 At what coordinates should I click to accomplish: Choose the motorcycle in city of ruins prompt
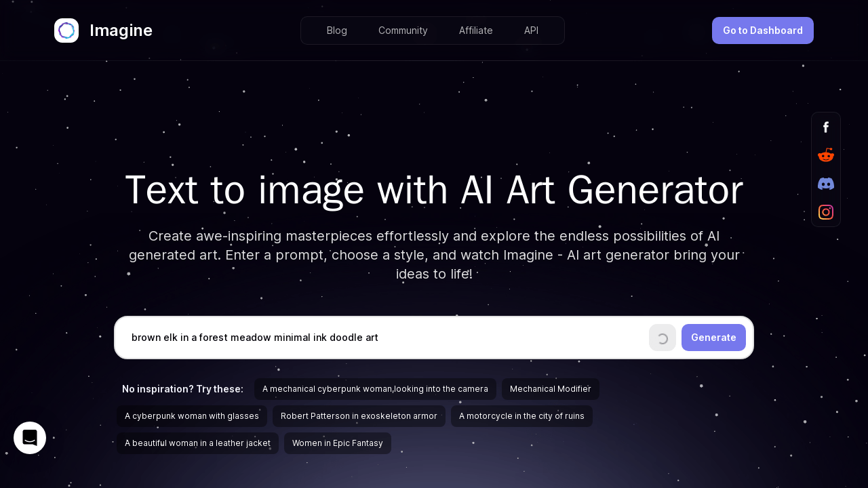521,416
